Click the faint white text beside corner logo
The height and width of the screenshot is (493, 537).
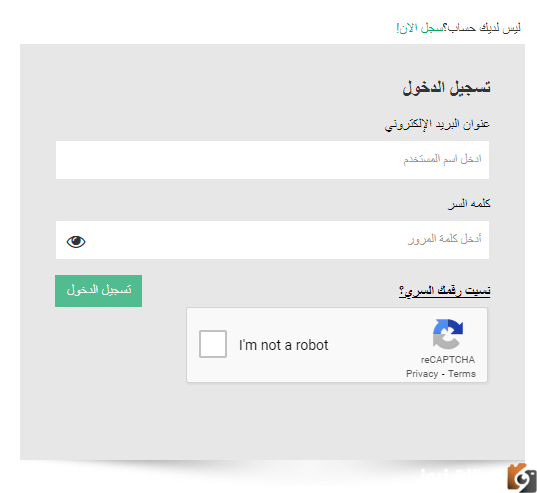pos(462,475)
